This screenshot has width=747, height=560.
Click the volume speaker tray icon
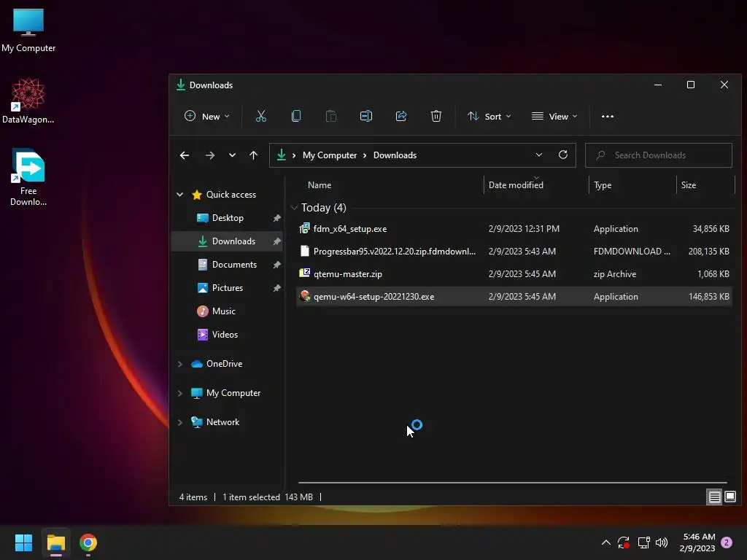coord(662,542)
